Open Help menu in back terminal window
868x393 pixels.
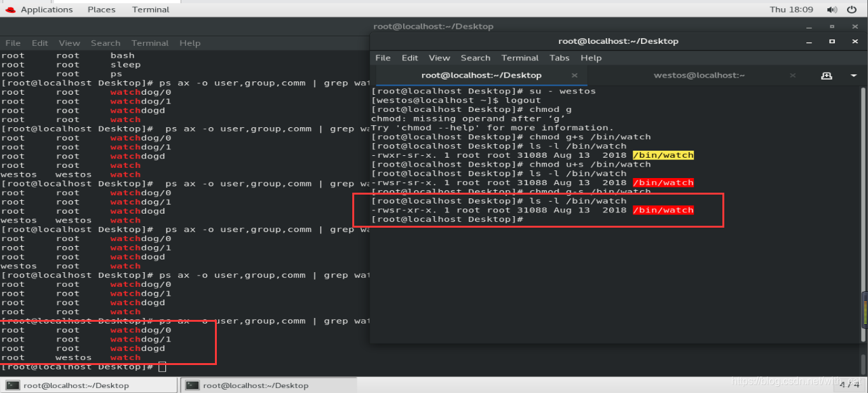(x=189, y=43)
